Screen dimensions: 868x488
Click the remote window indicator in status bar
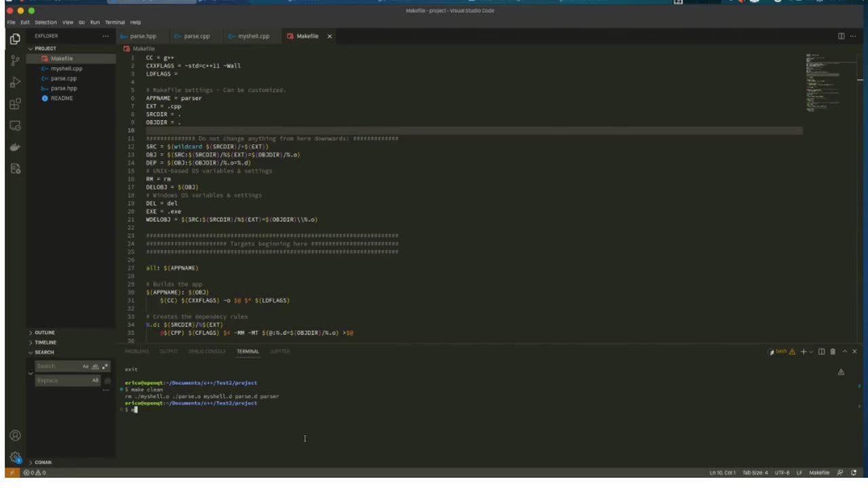(x=12, y=472)
